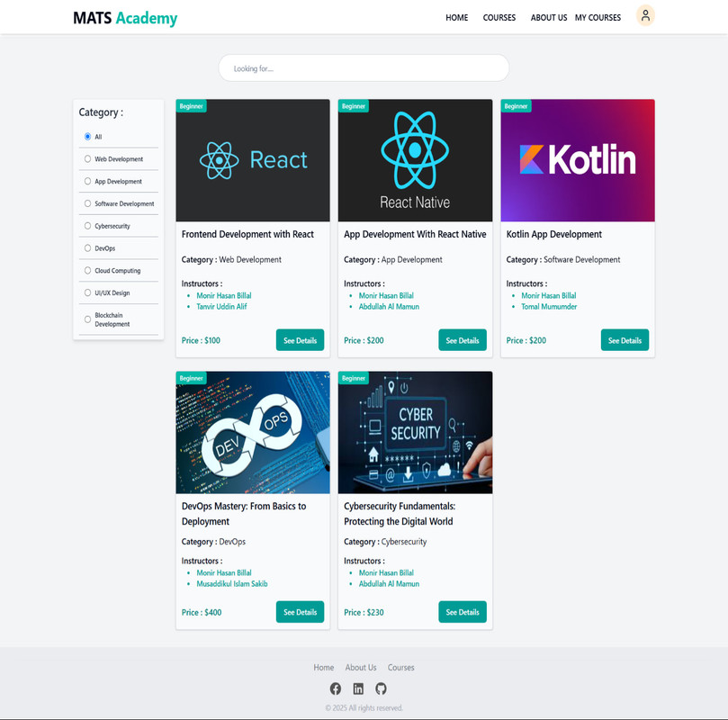
Task: Open MY COURSES in the navigation bar
Action: tap(598, 18)
